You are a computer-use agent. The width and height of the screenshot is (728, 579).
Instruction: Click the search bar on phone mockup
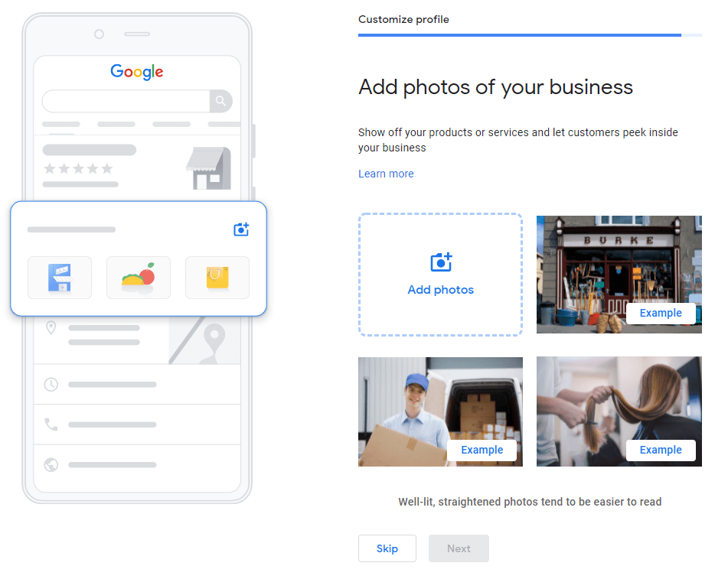point(126,101)
